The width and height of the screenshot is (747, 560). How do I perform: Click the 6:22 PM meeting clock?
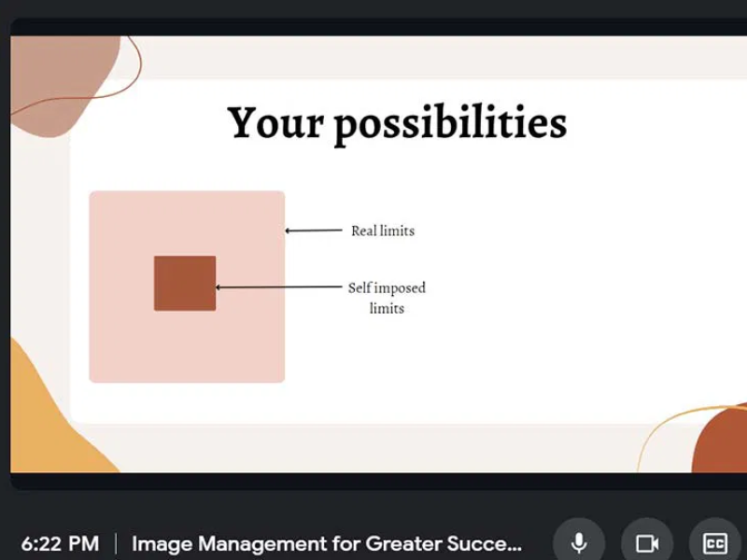(60, 544)
